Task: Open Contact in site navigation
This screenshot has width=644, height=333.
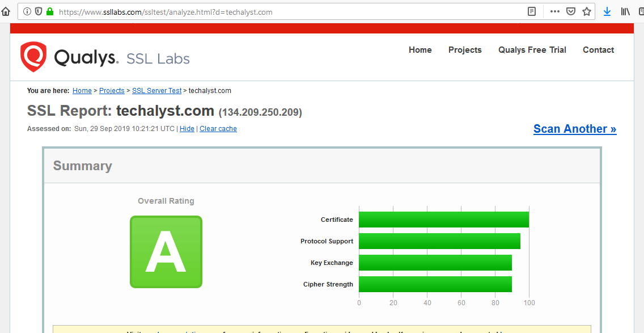Action: click(x=599, y=50)
